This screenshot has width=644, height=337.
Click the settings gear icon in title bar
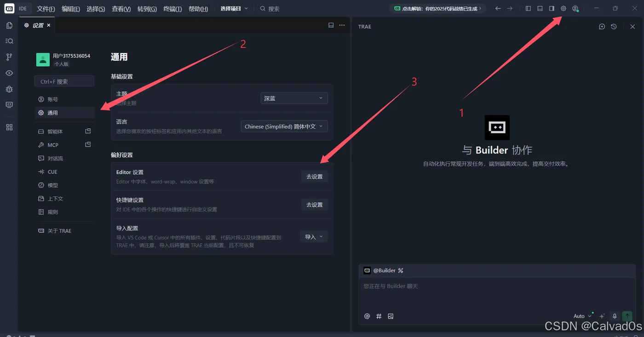click(x=563, y=8)
